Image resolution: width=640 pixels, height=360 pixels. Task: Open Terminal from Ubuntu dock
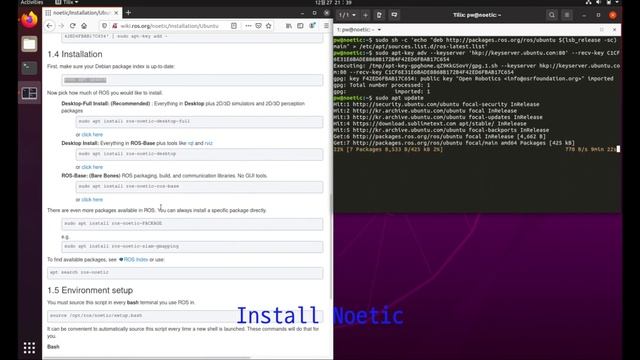[29, 68]
